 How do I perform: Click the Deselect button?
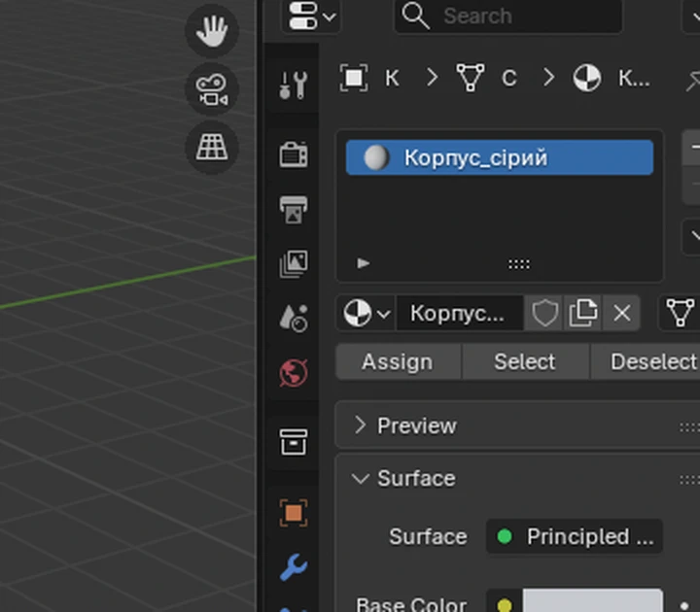[646, 361]
